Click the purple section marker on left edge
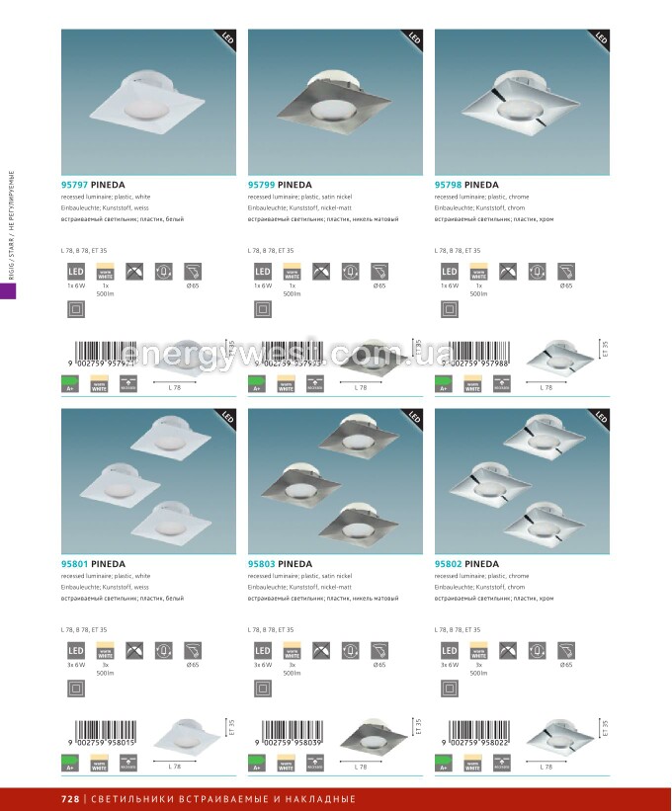672x811 pixels. 8,290
